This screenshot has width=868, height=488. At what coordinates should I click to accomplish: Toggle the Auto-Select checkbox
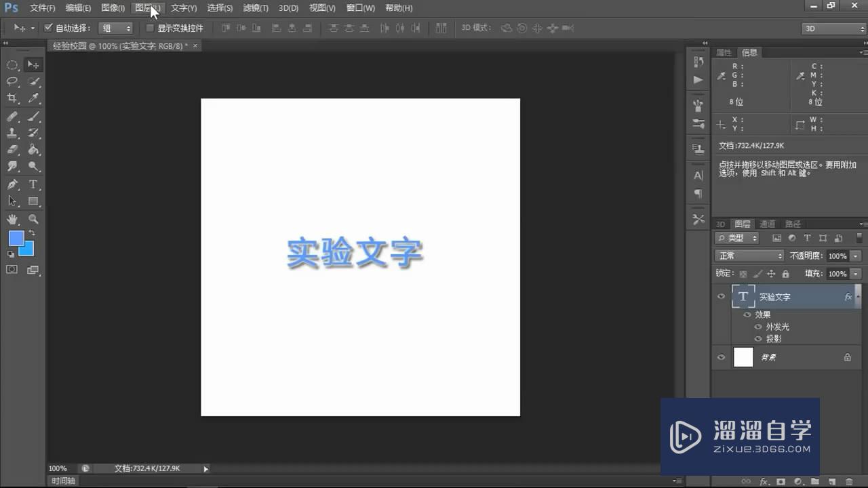click(x=48, y=28)
